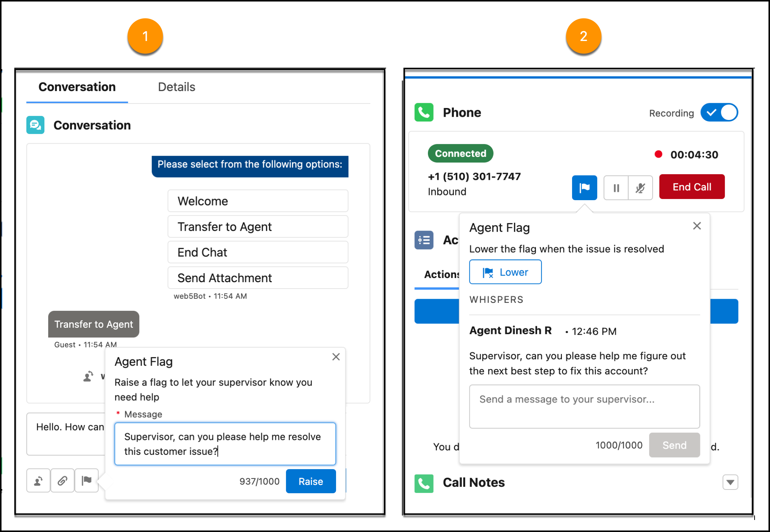Select the Actions tab

441,275
